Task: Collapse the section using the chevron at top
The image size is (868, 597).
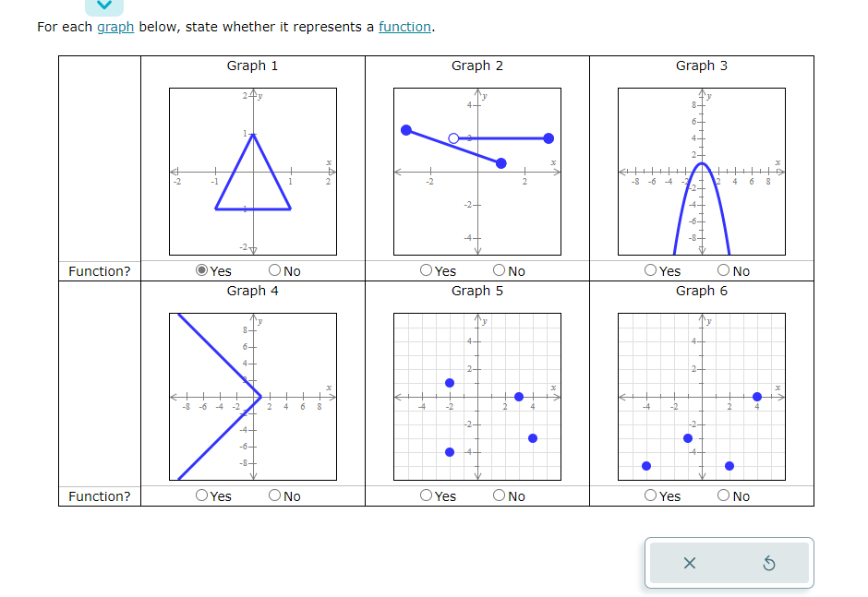Action: [104, 6]
